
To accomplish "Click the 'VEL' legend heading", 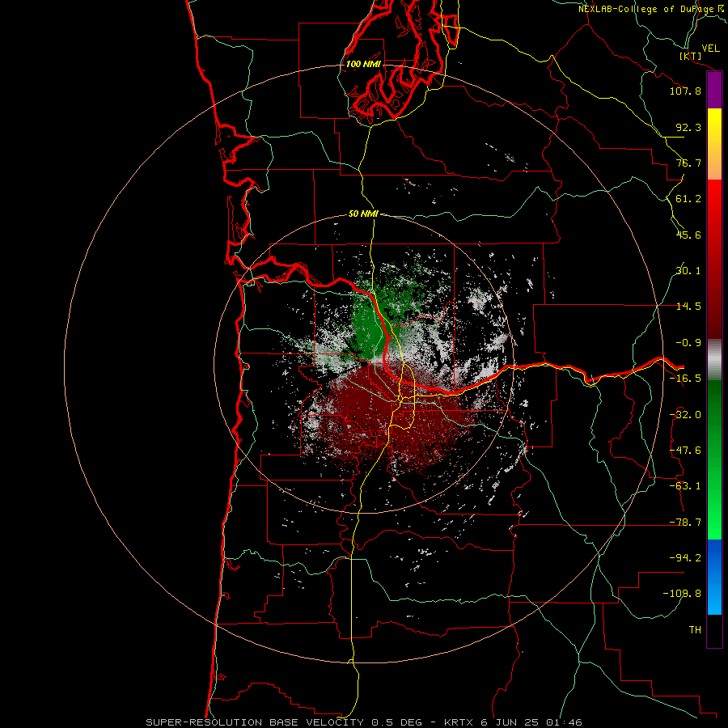I will [710, 49].
